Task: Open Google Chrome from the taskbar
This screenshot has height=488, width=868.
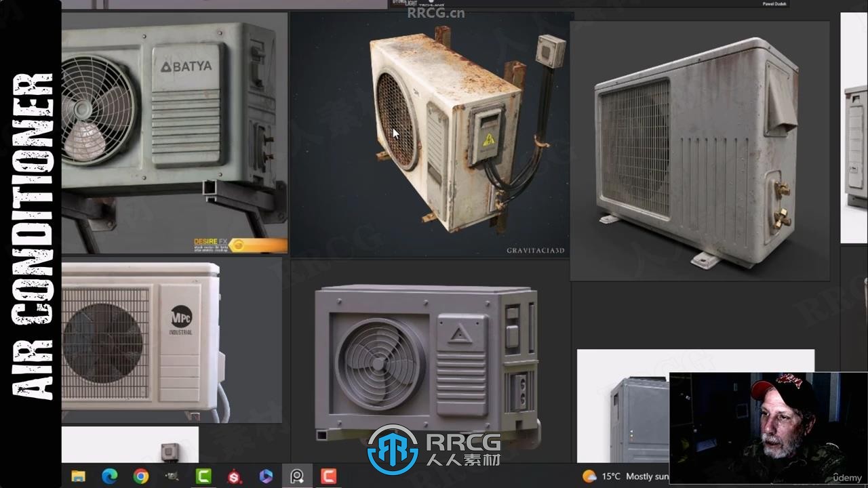Action: point(141,476)
